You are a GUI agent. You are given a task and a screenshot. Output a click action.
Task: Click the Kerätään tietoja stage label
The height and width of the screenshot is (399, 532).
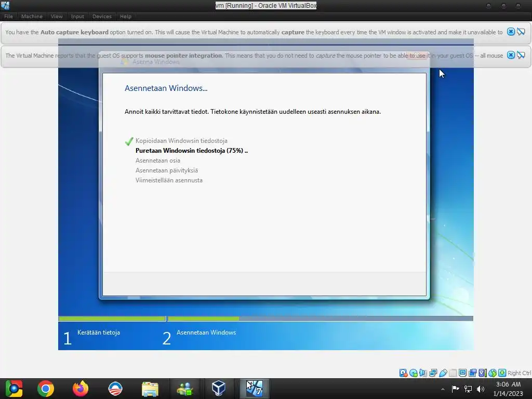click(98, 332)
